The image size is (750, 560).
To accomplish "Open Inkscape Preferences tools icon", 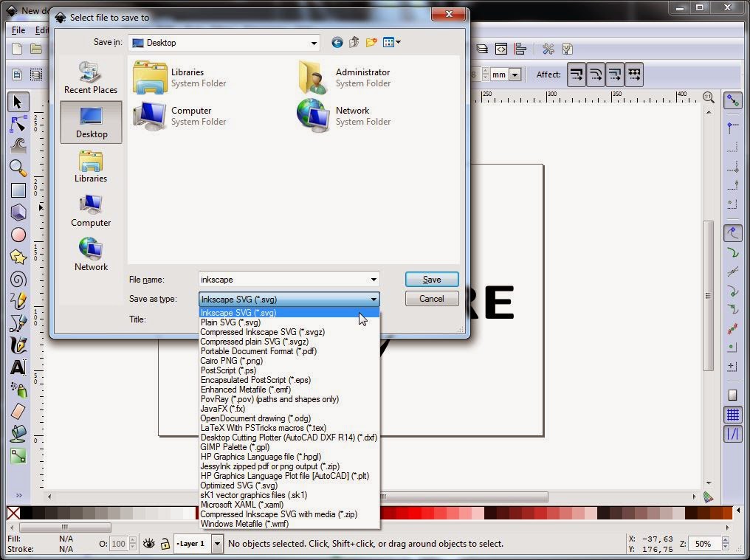I will point(548,49).
